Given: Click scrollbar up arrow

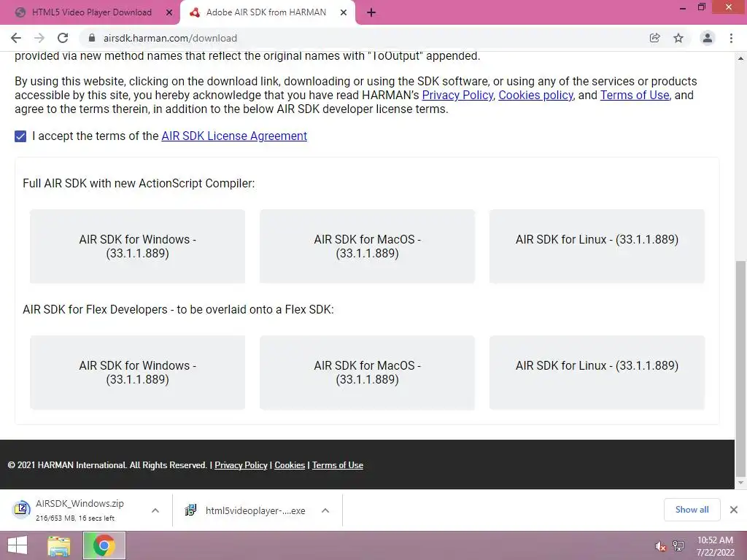Looking at the screenshot, I should pos(740,58).
